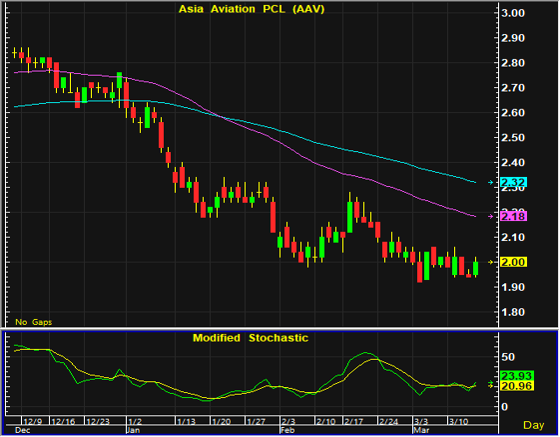Click the Mar month label on time axis
This screenshot has height=437, width=560.
click(421, 430)
